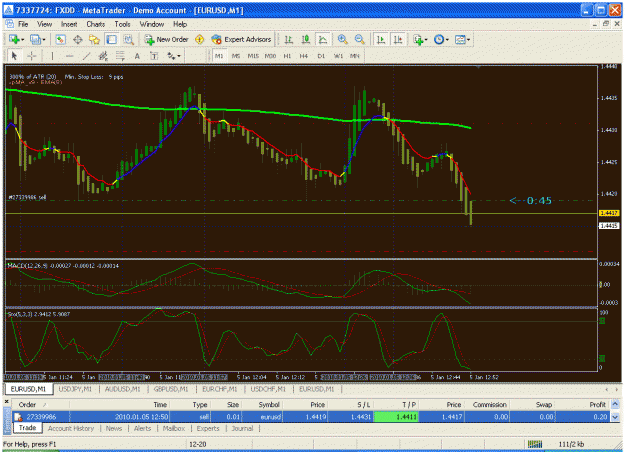The width and height of the screenshot is (625, 452).
Task: Open the Profiles dropdown
Action: (x=38, y=39)
